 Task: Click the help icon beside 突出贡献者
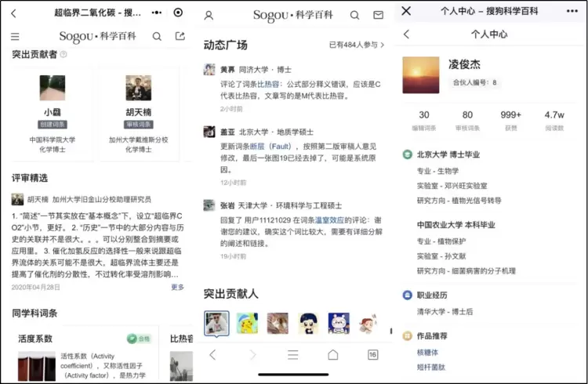(64, 54)
